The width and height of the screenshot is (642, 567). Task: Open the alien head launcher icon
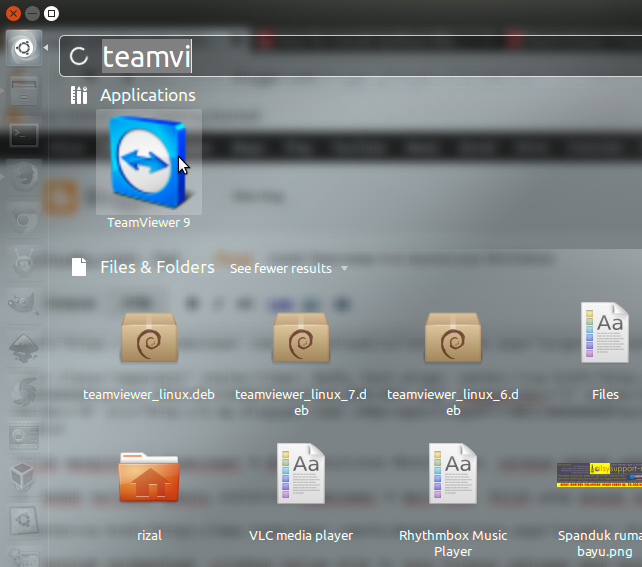pyautogui.click(x=24, y=262)
